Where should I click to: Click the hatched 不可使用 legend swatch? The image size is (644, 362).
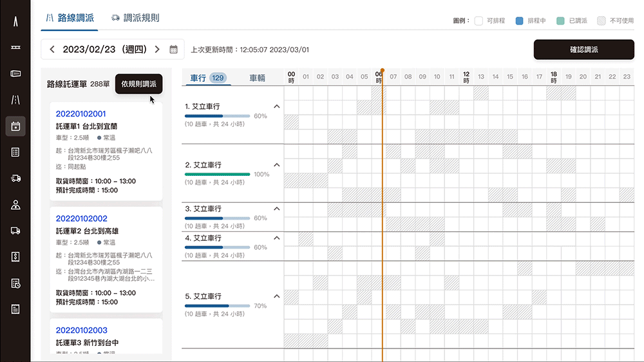601,21
